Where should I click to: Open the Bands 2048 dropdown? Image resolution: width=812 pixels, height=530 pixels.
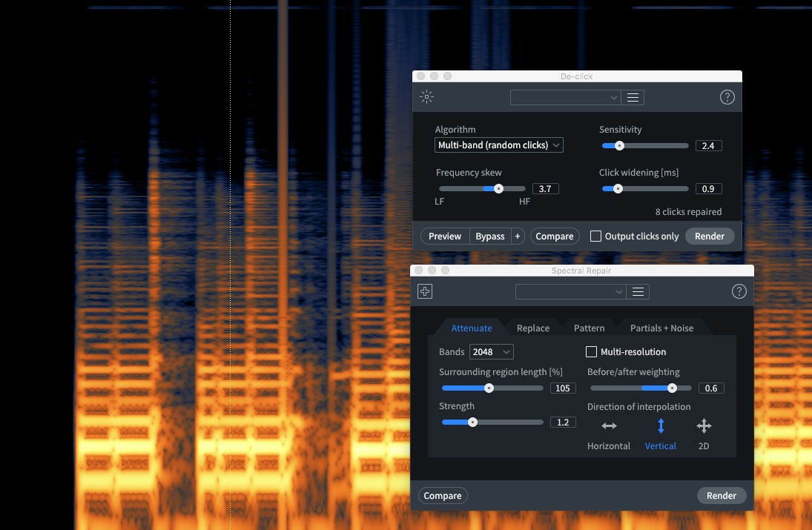(x=492, y=352)
